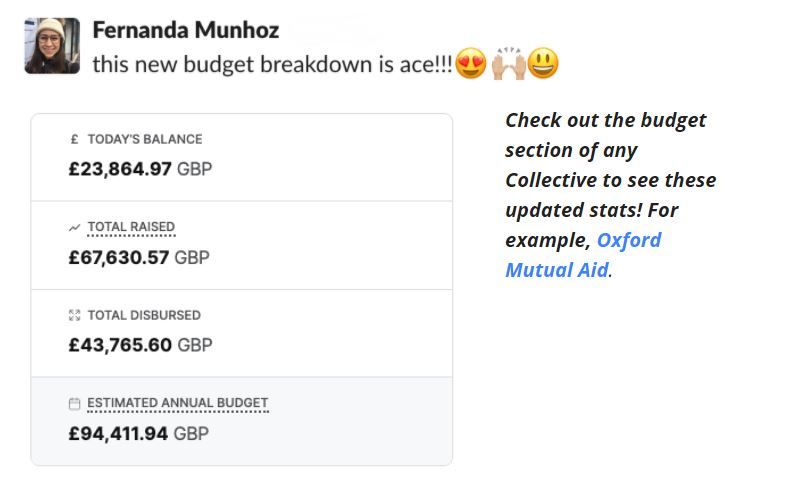The image size is (809, 480).
Task: Click the pound sign icon beside Today's Balance
Action: tap(74, 139)
